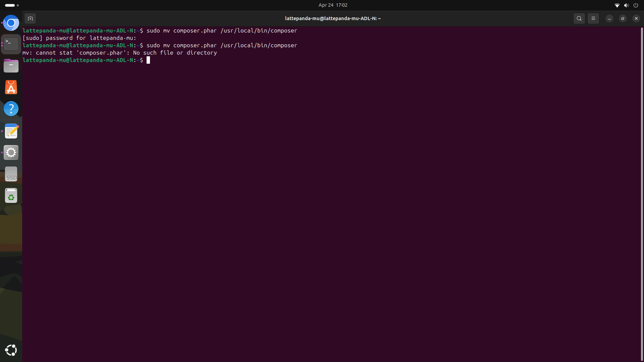Open a new terminal tab
This screenshot has width=644, height=362.
pyautogui.click(x=30, y=18)
